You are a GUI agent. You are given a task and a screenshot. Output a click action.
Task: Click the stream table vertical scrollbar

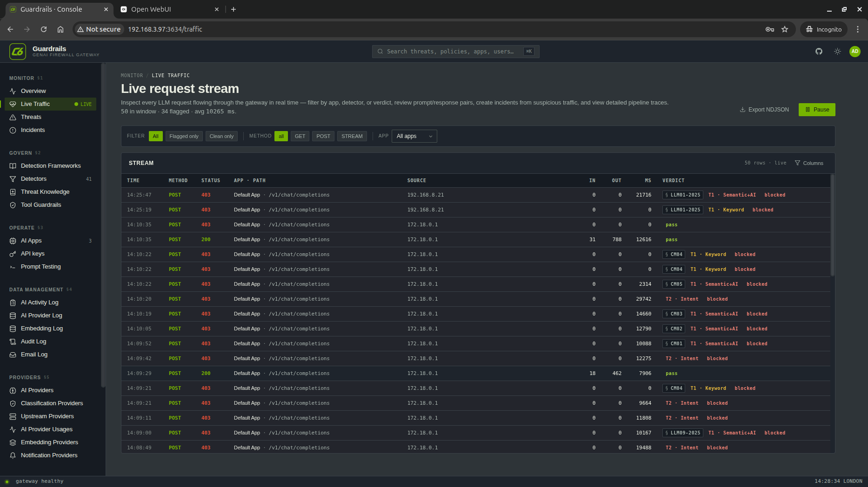tap(832, 225)
